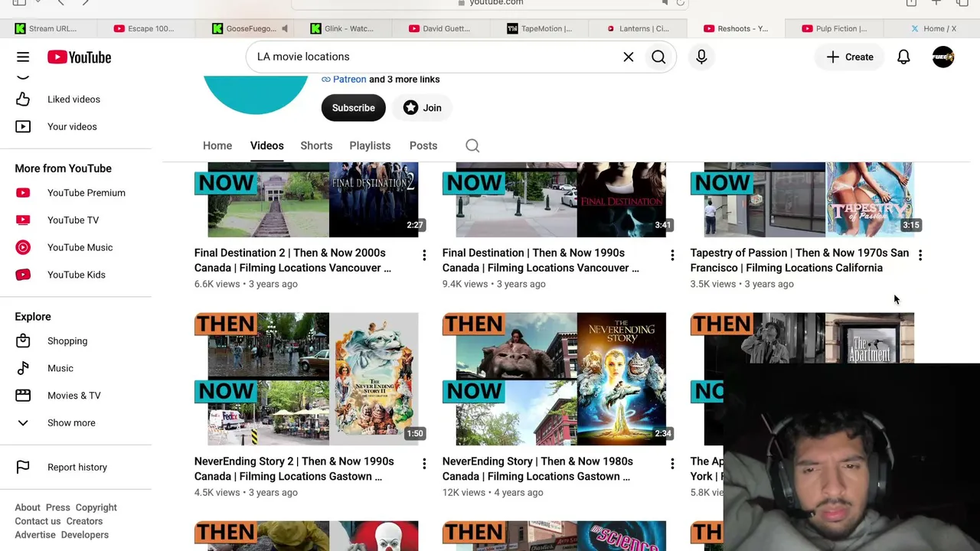
Task: Switch to the channel Shorts tab
Action: point(316,145)
